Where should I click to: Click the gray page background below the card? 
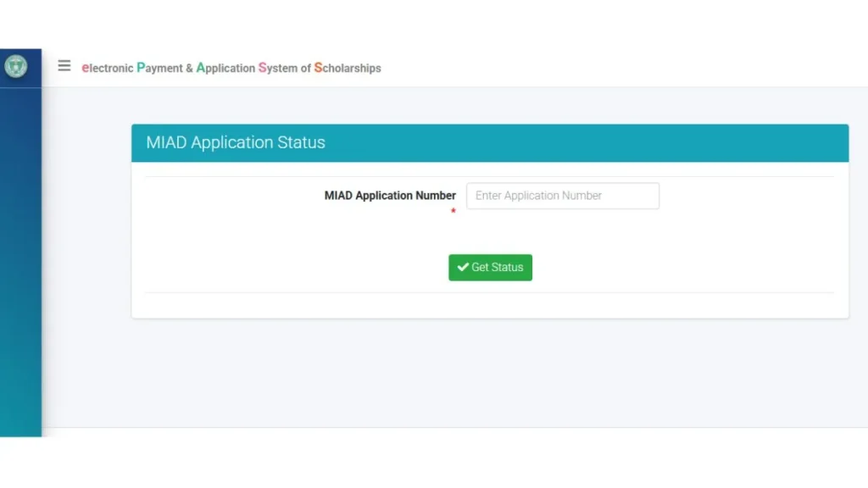(490, 373)
